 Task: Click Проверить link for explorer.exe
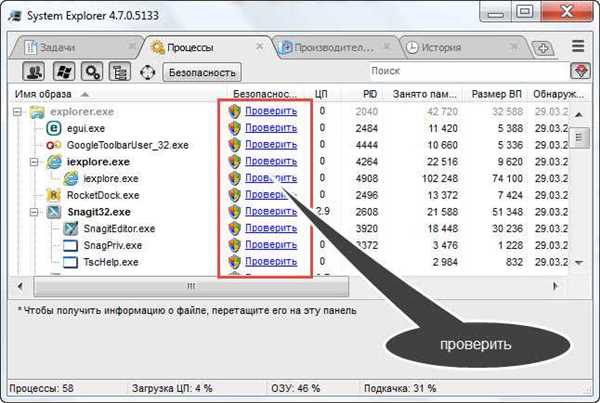point(271,111)
